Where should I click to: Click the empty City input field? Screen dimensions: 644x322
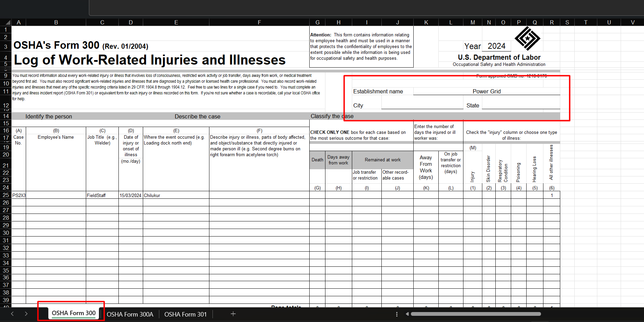point(422,105)
